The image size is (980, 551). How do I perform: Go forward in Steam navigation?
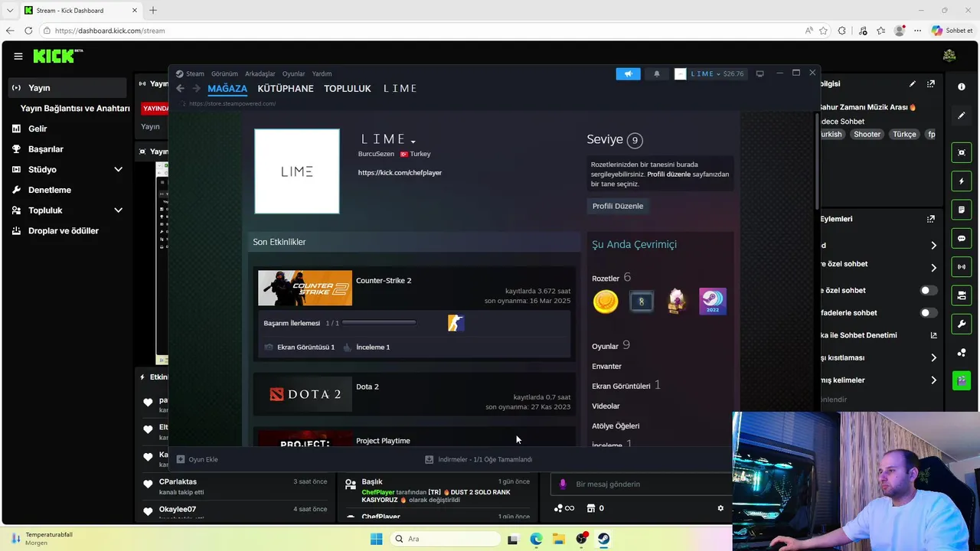pos(197,89)
